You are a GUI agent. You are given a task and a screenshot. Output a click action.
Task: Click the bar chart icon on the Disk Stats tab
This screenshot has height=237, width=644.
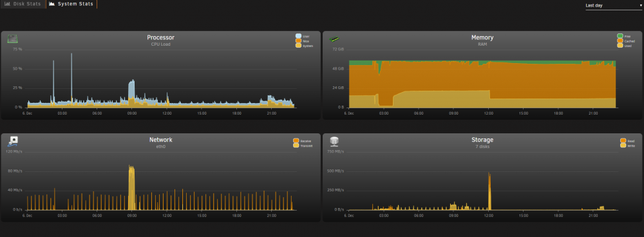tap(7, 4)
